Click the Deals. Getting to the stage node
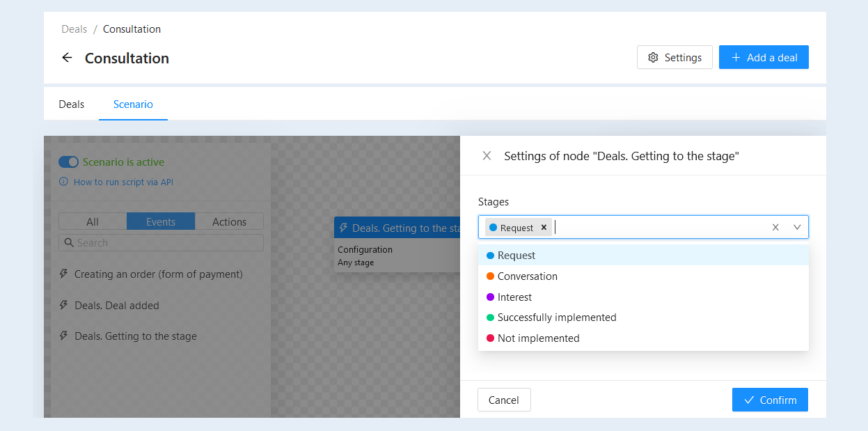This screenshot has width=868, height=431. coord(397,244)
